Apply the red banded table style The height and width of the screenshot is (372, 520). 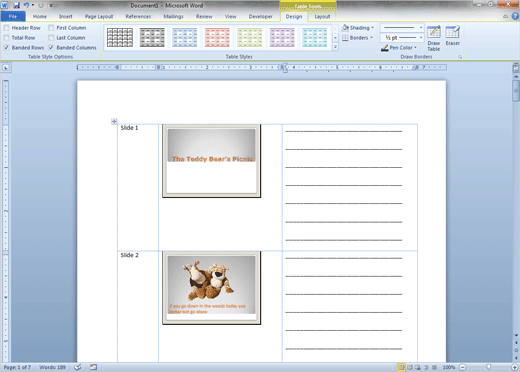[x=217, y=37]
